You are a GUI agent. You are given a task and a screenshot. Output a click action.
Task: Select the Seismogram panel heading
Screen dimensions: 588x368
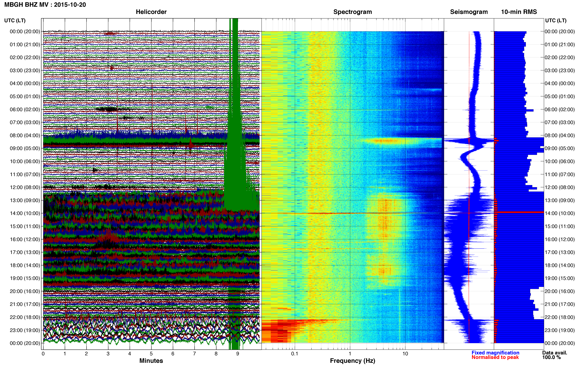(469, 12)
